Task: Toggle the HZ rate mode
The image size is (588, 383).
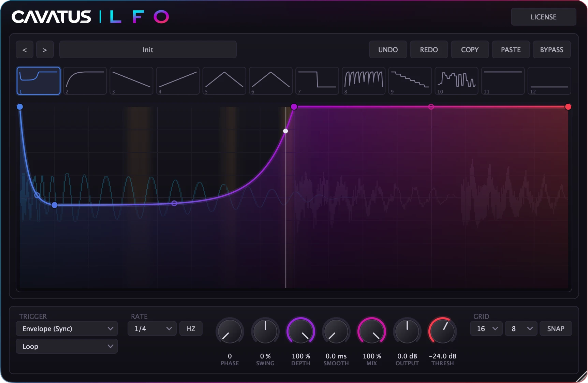Action: pyautogui.click(x=191, y=329)
